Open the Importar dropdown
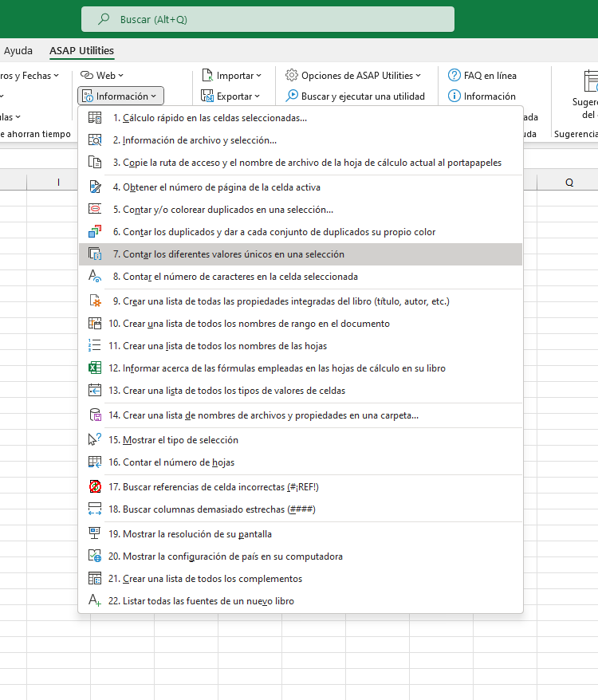Image resolution: width=598 pixels, height=700 pixels. click(x=231, y=76)
